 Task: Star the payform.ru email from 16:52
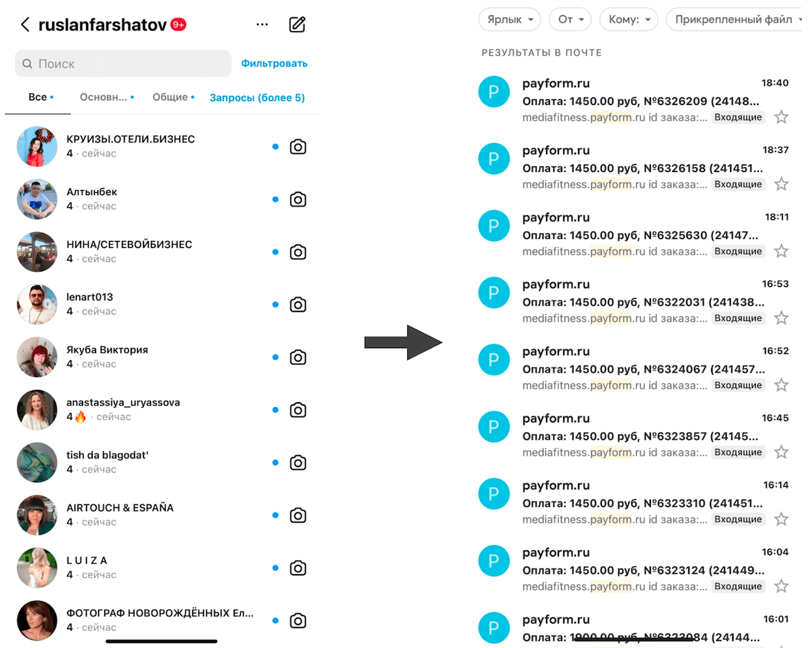(x=782, y=385)
